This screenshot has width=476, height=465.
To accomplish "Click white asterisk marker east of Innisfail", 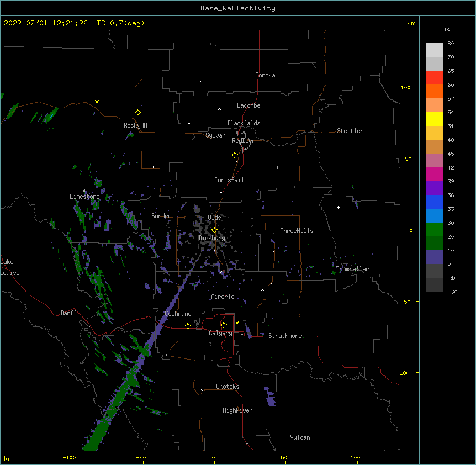I will [x=277, y=168].
